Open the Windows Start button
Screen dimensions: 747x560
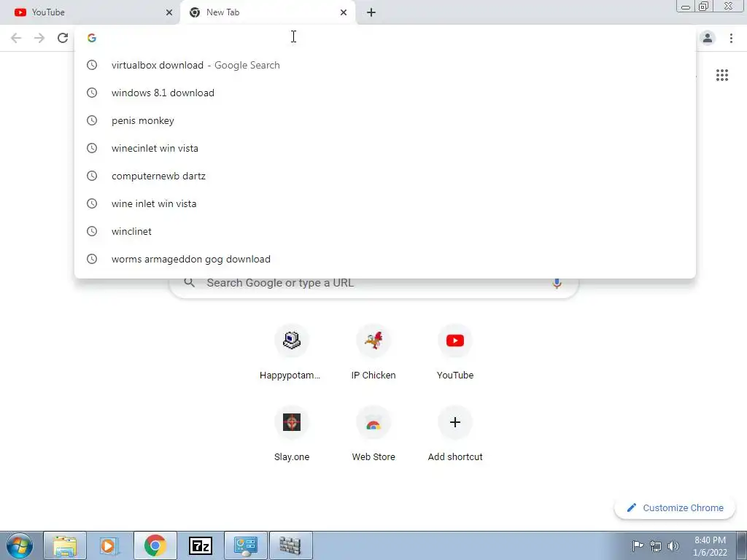pos(19,545)
